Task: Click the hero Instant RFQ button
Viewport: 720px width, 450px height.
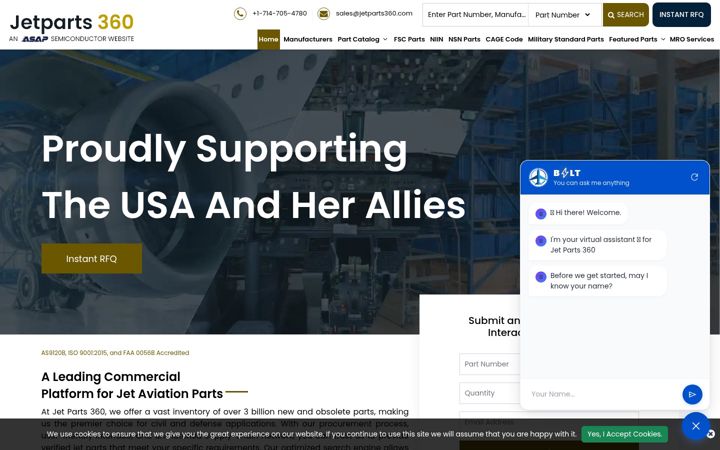Action: pyautogui.click(x=92, y=259)
